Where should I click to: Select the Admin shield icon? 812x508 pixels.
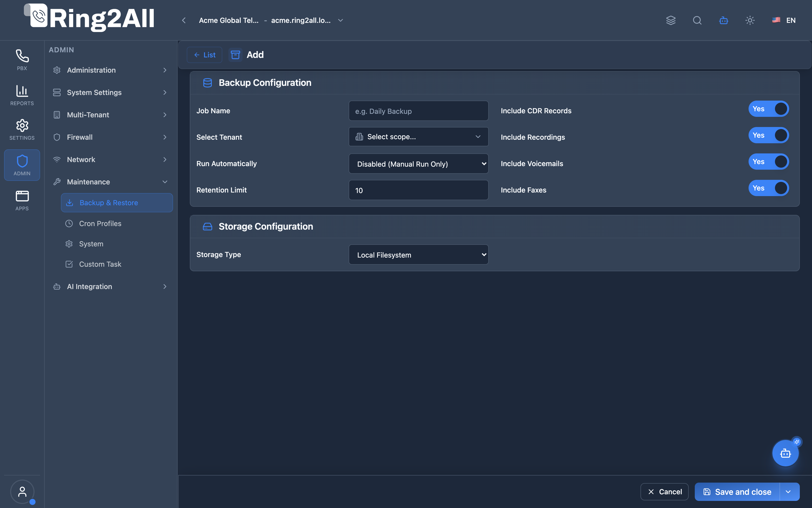click(x=22, y=165)
